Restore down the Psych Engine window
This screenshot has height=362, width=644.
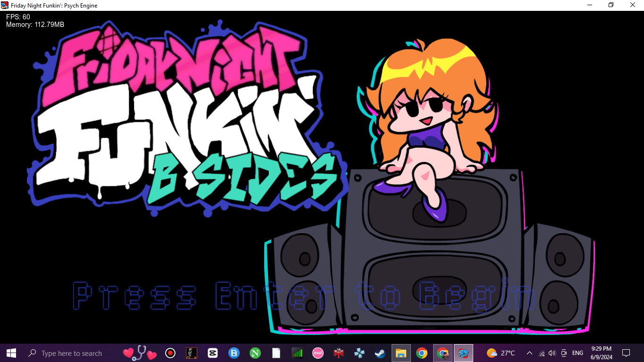(611, 5)
